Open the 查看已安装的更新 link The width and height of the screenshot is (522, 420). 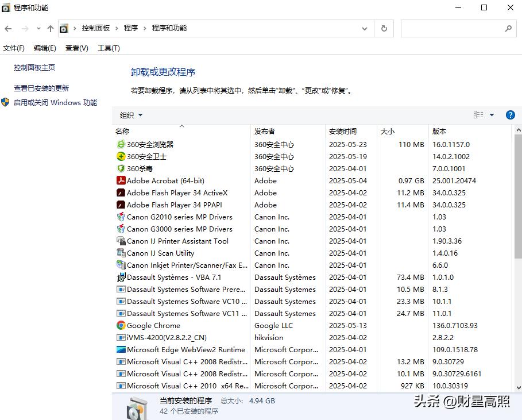pos(41,88)
